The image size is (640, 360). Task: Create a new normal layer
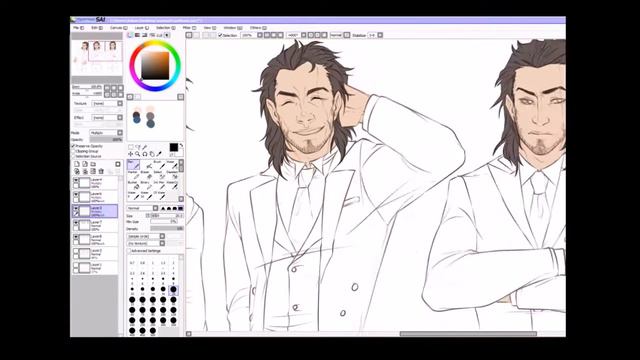coord(77,164)
